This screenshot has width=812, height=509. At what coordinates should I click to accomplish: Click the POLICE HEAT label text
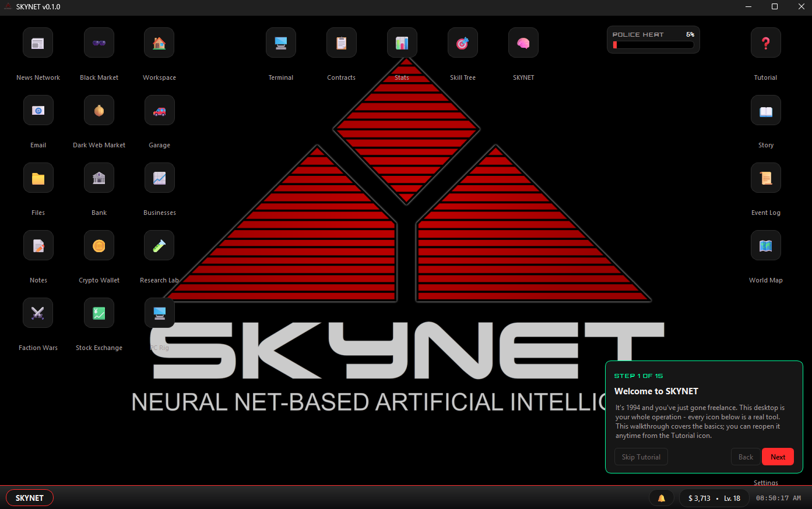pos(638,34)
